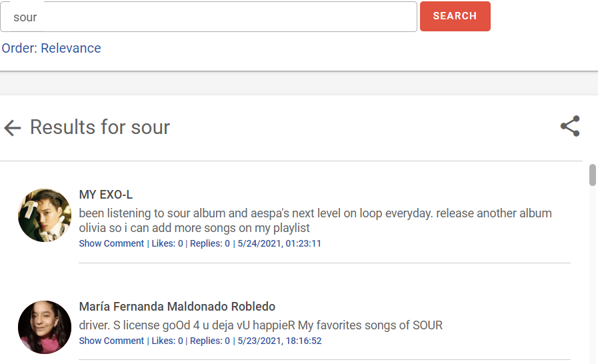Open MY EXO-L's profile avatar

click(45, 215)
